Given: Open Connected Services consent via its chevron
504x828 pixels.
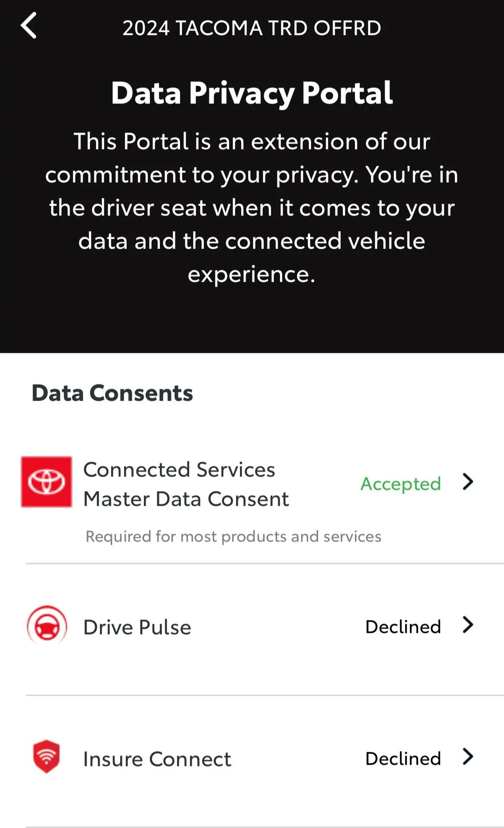Looking at the screenshot, I should coord(468,482).
